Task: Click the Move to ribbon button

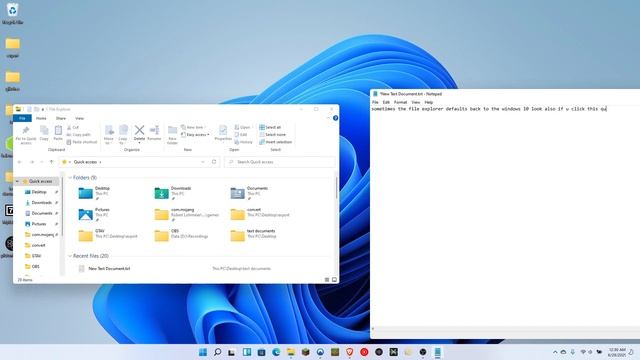Action: (109, 135)
